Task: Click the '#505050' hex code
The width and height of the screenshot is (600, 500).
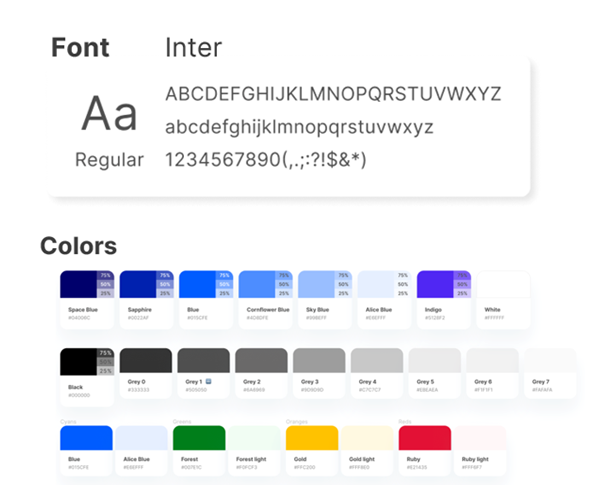Action: point(196,390)
